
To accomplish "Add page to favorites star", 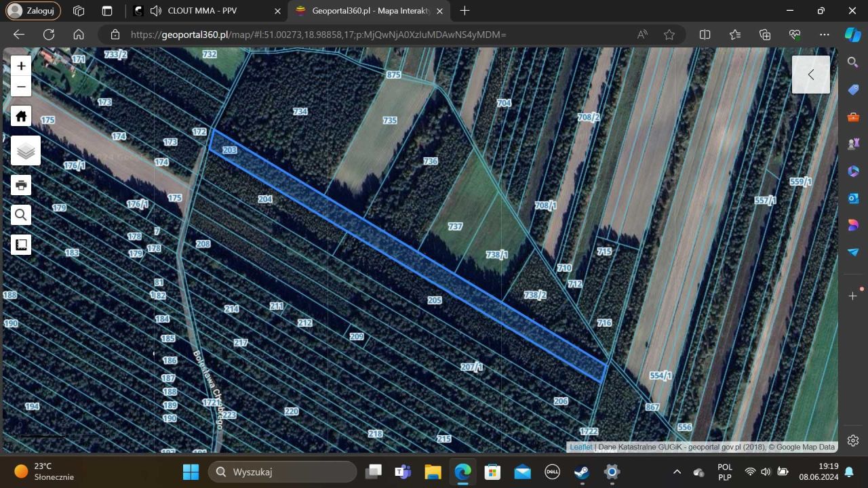I will point(669,35).
